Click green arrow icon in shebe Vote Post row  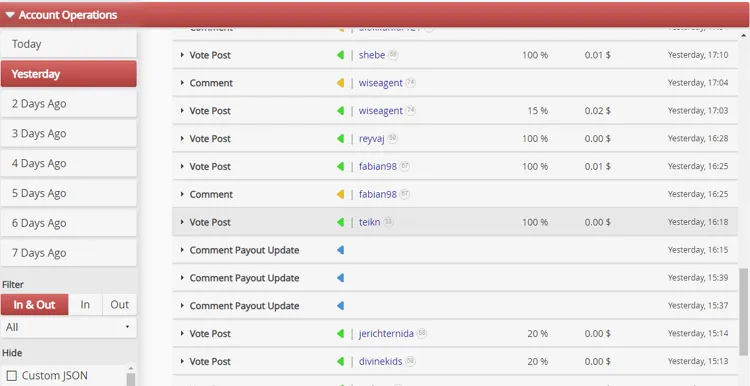coord(341,55)
